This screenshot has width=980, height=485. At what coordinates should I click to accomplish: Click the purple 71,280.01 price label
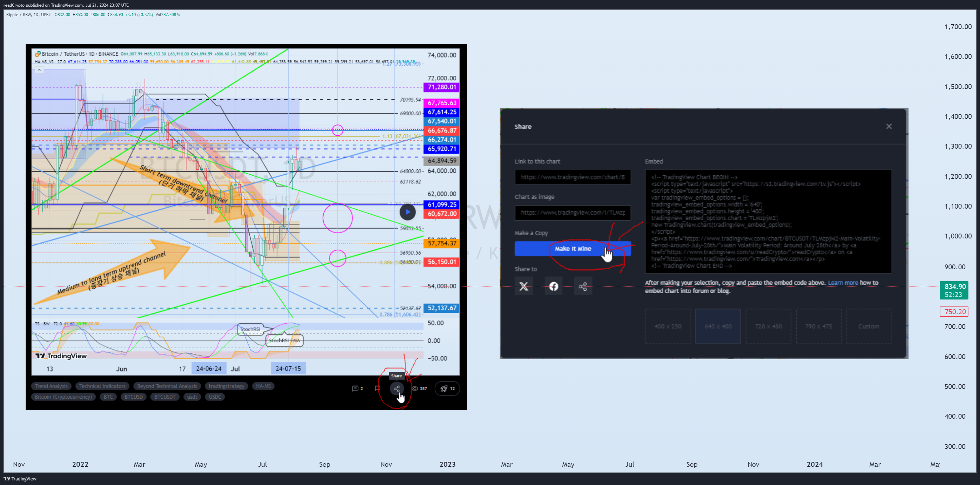441,87
